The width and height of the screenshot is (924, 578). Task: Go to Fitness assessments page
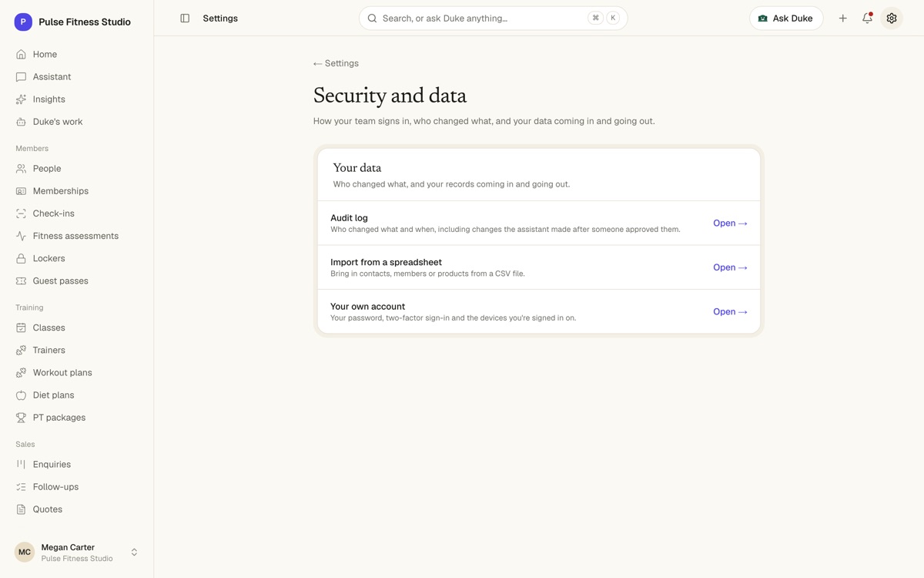click(x=75, y=236)
